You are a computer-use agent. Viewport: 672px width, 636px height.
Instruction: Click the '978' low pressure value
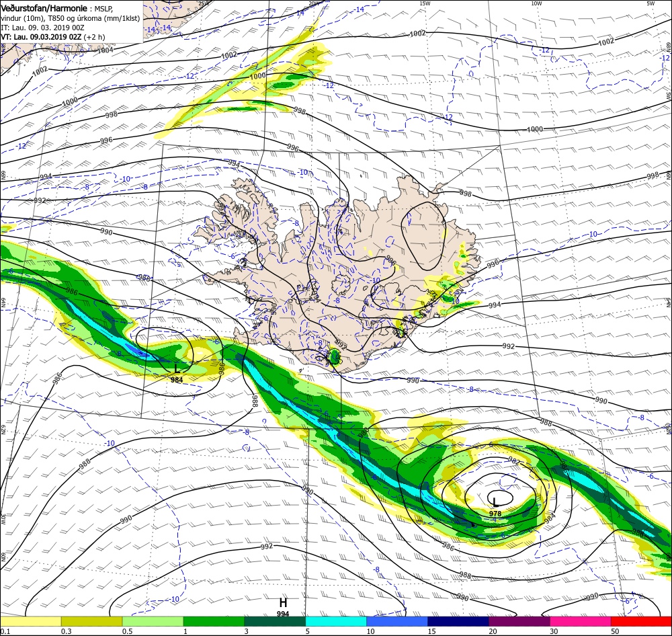click(495, 514)
